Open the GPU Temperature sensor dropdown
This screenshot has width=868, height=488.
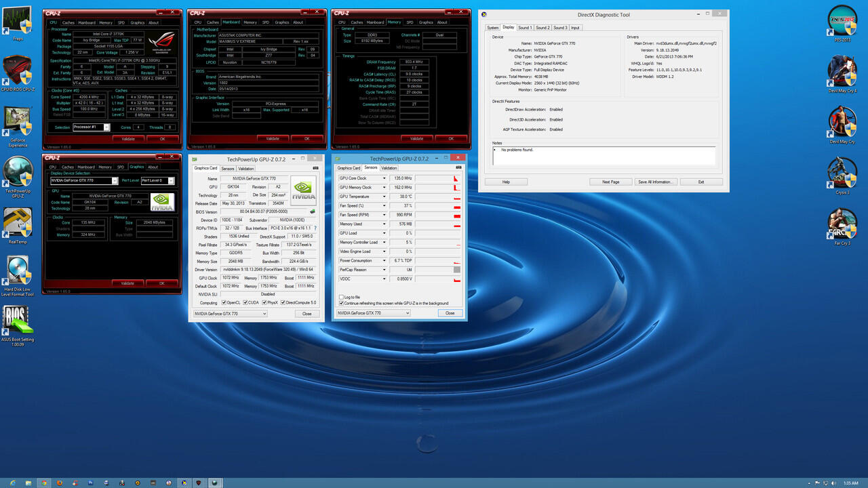point(384,197)
